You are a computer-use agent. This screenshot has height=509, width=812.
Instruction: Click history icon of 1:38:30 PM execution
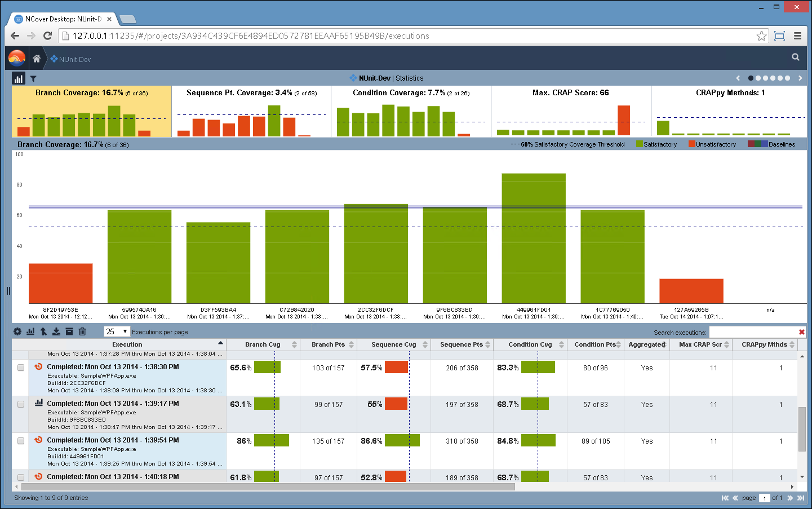pos(39,366)
